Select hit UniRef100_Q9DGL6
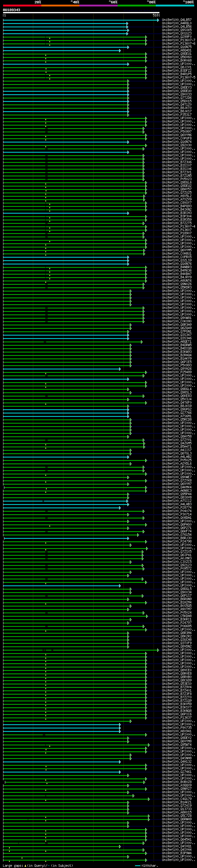197x868 pixels. pos(177,182)
